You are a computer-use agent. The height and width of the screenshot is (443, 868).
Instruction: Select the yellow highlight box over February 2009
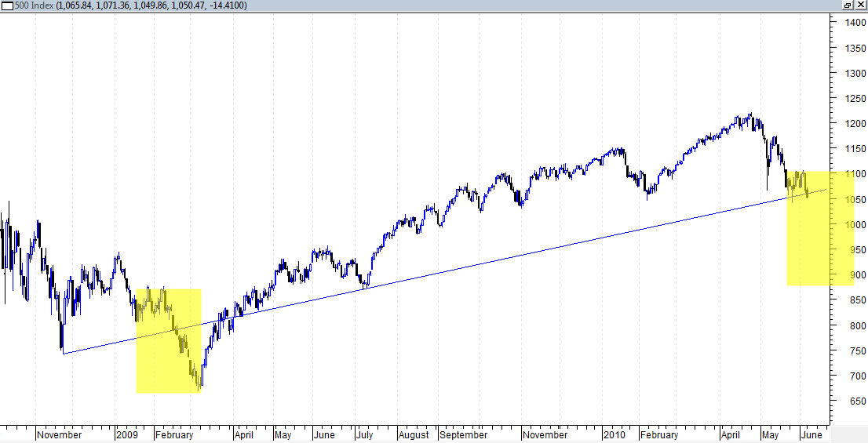pyautogui.click(x=168, y=341)
